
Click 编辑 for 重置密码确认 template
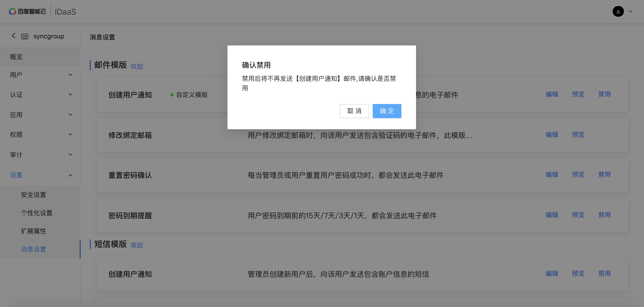pos(552,175)
